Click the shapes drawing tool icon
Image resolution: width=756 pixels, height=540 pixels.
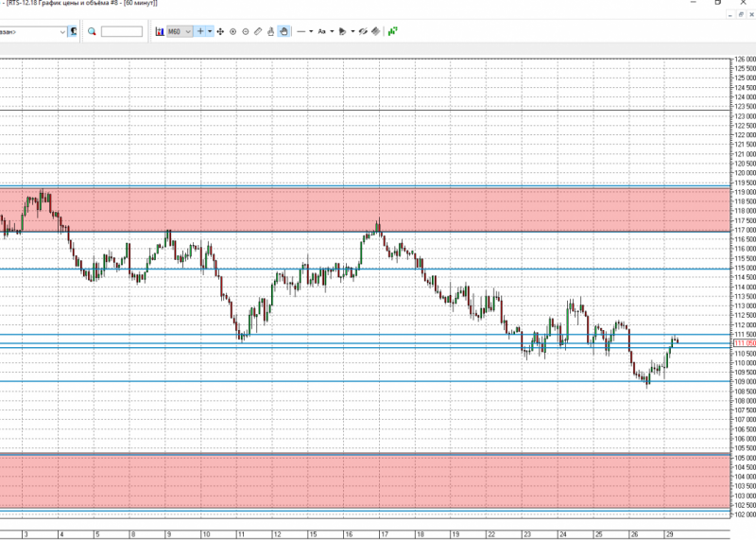343,32
